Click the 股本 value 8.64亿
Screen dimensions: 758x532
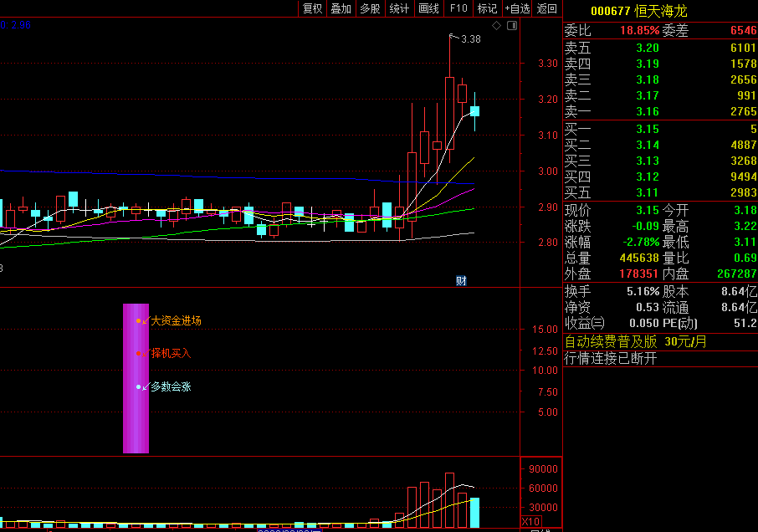(739, 291)
